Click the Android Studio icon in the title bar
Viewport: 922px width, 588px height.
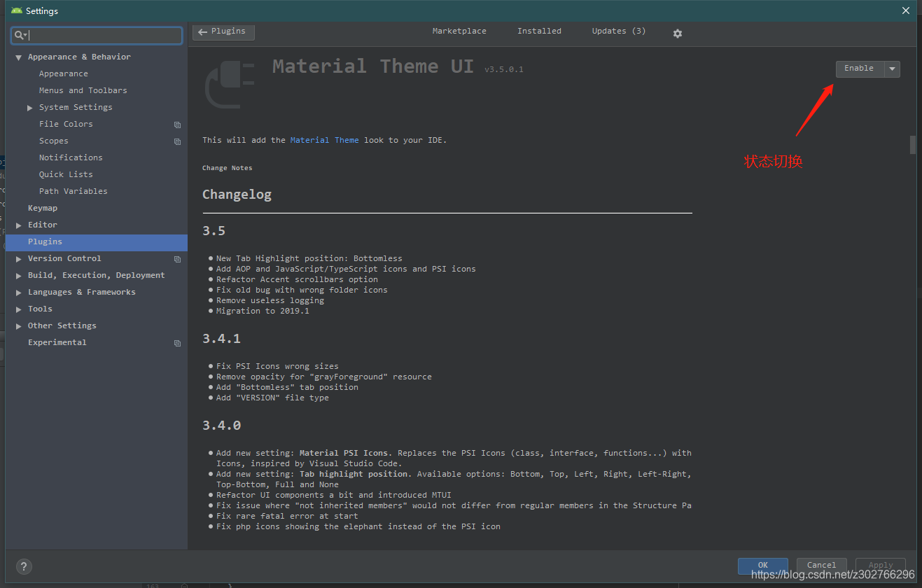[17, 10]
